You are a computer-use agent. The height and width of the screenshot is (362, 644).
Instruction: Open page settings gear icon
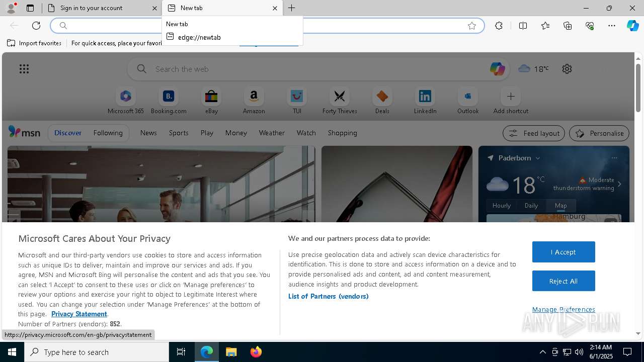tap(567, 69)
